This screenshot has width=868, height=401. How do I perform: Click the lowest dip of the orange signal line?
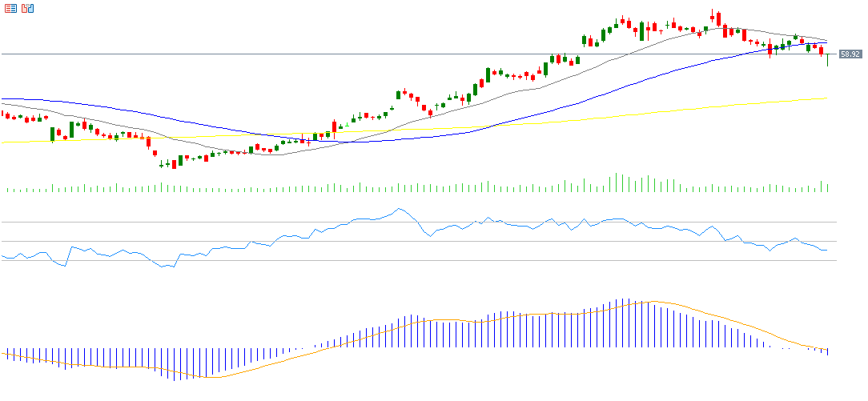click(x=210, y=376)
